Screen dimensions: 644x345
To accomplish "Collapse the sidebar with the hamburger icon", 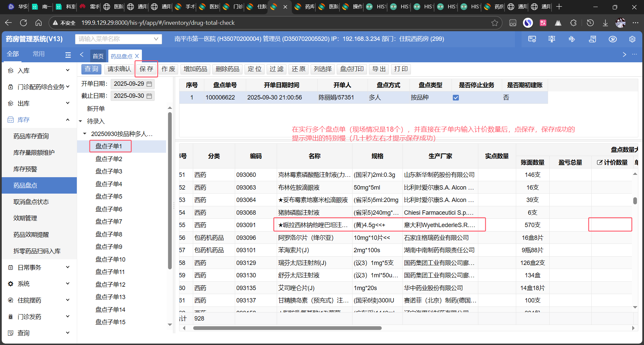I will 68,55.
